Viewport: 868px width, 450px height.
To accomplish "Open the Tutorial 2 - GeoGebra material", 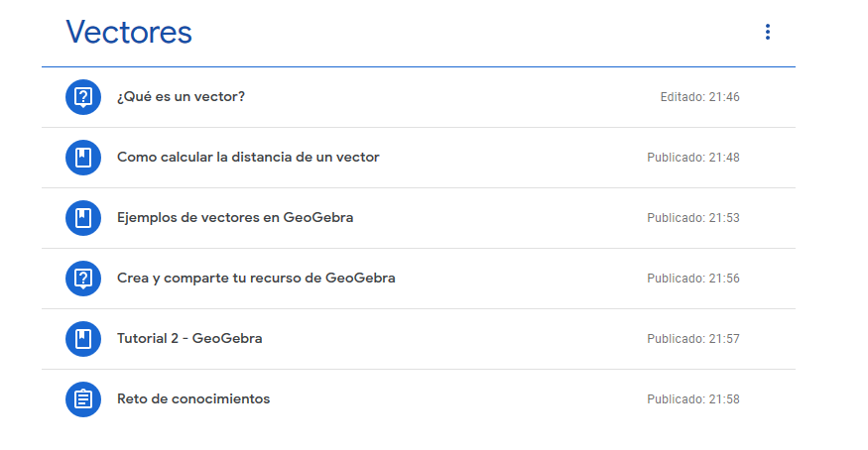I will click(189, 339).
